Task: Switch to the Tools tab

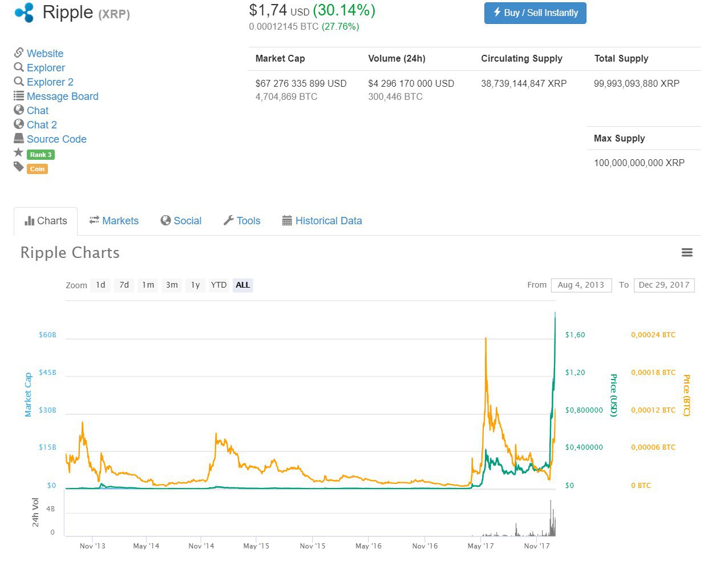Action: (242, 221)
